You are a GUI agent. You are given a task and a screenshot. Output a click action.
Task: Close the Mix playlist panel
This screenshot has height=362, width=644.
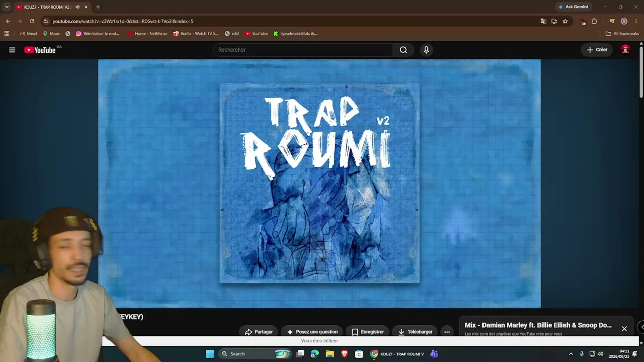click(624, 329)
